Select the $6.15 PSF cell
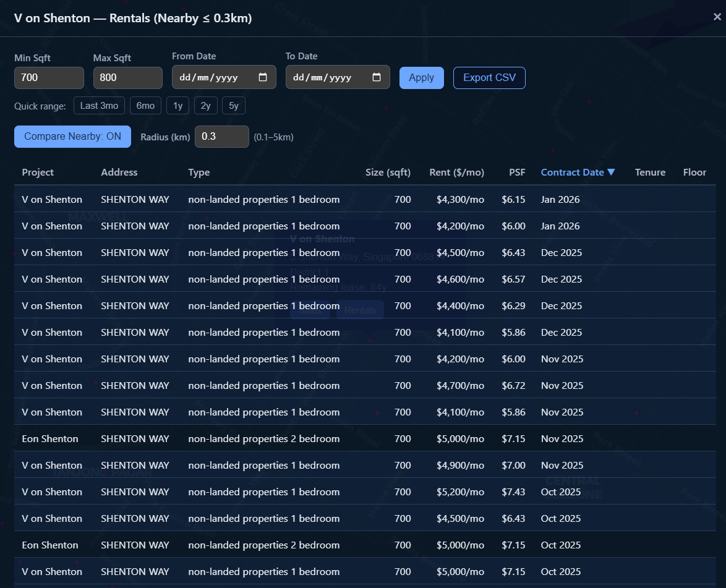 point(513,200)
